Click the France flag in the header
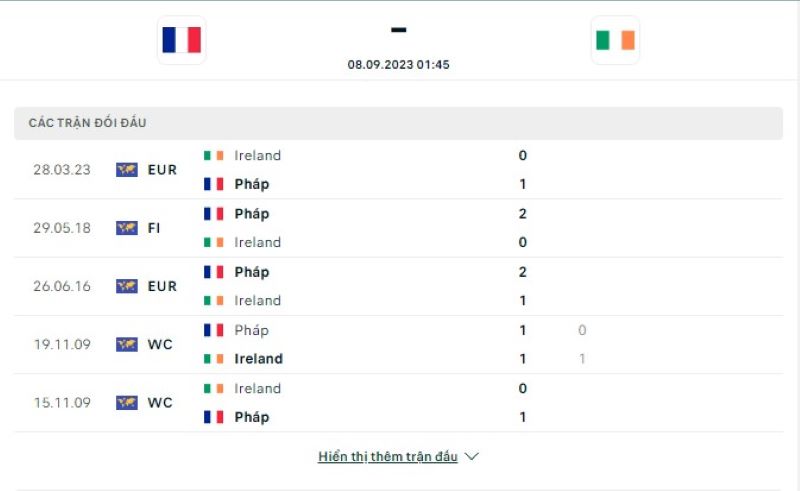 tap(181, 40)
